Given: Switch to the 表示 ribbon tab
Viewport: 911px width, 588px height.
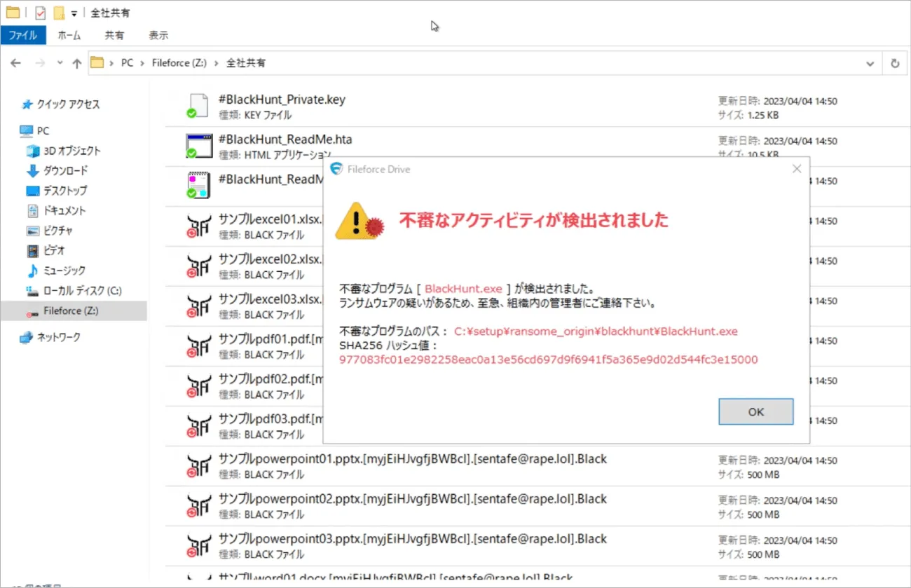Looking at the screenshot, I should [158, 35].
